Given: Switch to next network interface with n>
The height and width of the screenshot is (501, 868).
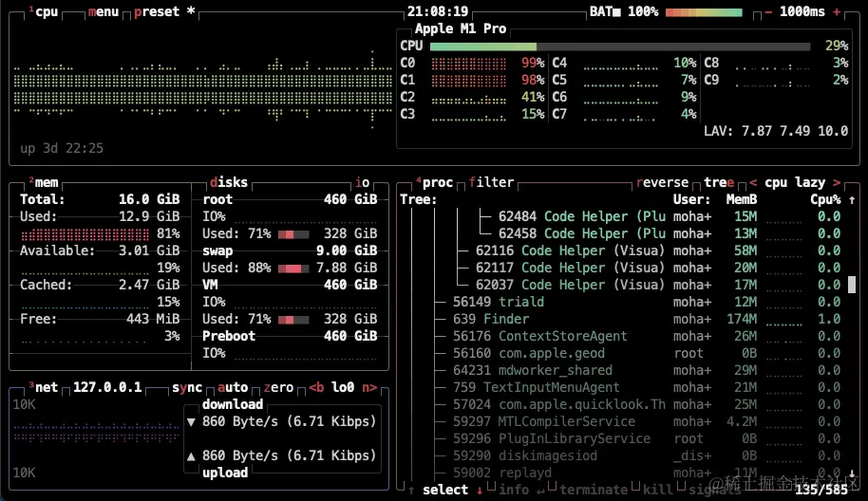Looking at the screenshot, I should tap(369, 387).
